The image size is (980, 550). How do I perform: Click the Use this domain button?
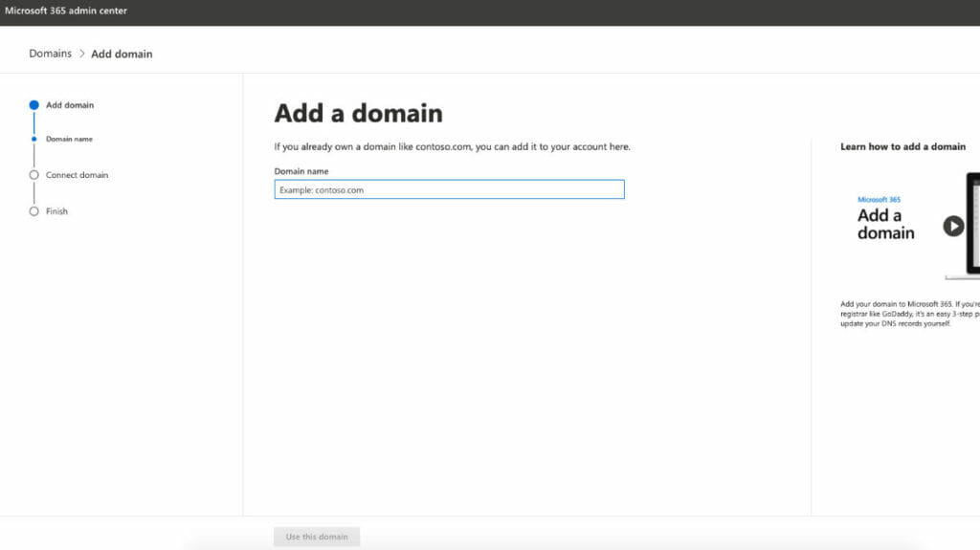tap(317, 537)
